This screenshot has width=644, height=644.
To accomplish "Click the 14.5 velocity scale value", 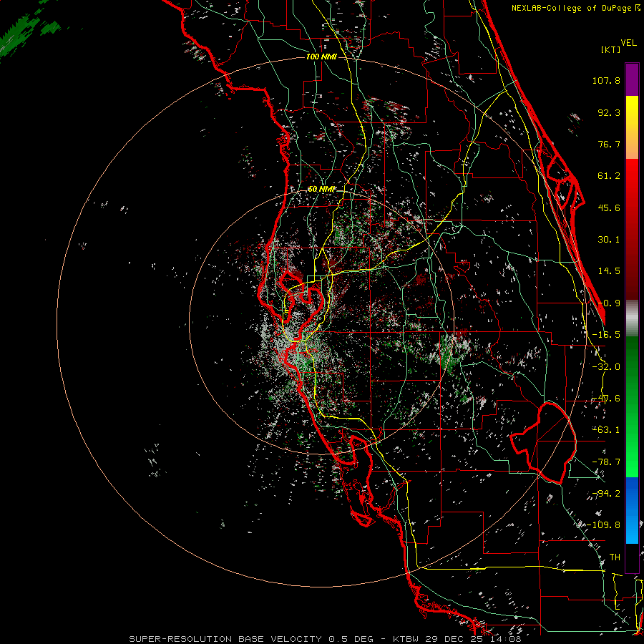I will (x=609, y=271).
